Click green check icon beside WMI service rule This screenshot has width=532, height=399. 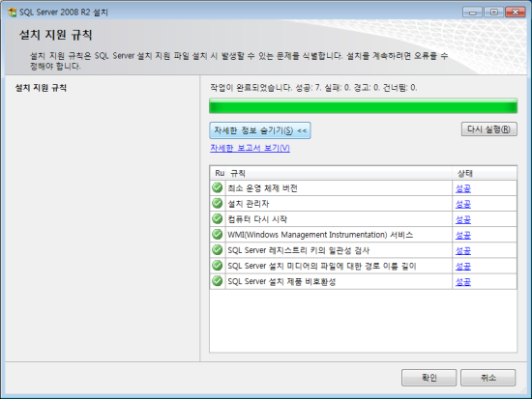[x=217, y=234]
